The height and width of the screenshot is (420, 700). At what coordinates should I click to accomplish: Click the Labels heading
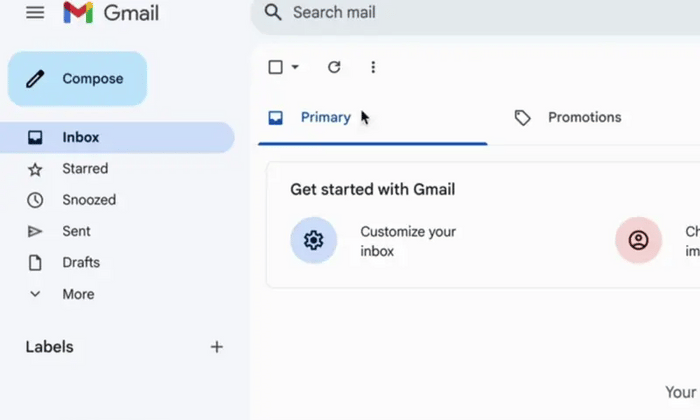pyautogui.click(x=50, y=347)
